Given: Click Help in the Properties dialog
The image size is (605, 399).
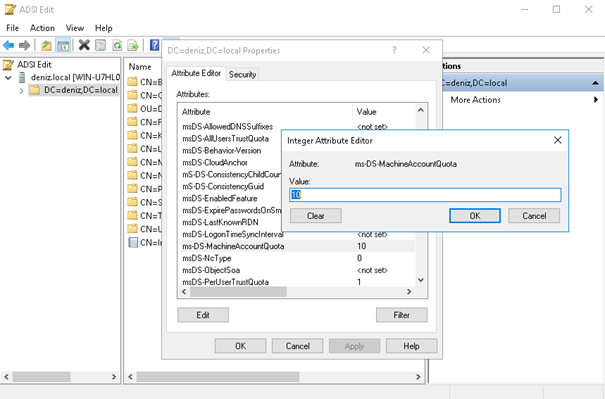Looking at the screenshot, I should click(411, 346).
